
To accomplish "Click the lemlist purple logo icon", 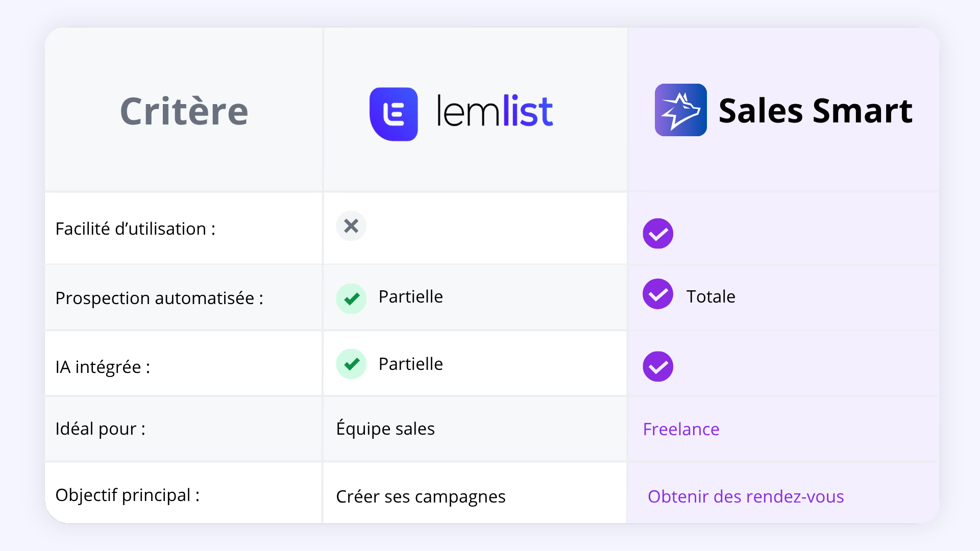I will pos(394,114).
